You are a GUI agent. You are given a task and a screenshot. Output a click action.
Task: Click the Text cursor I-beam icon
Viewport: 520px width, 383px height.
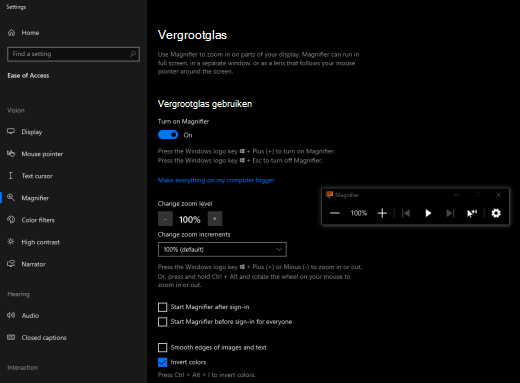pyautogui.click(x=11, y=176)
